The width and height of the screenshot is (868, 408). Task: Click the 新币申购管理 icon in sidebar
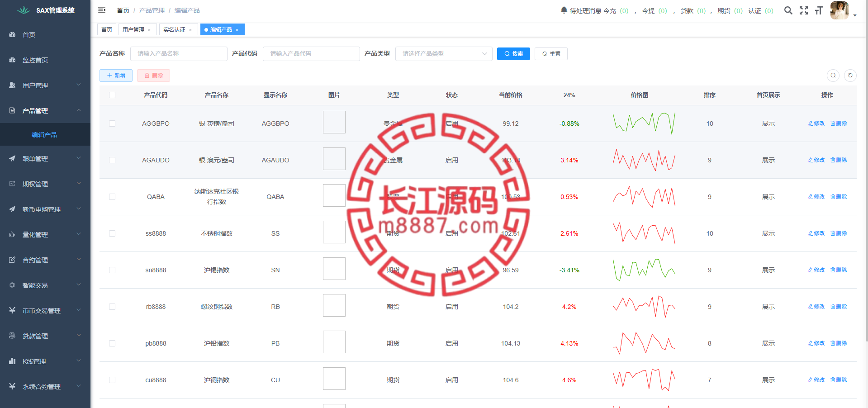point(12,209)
